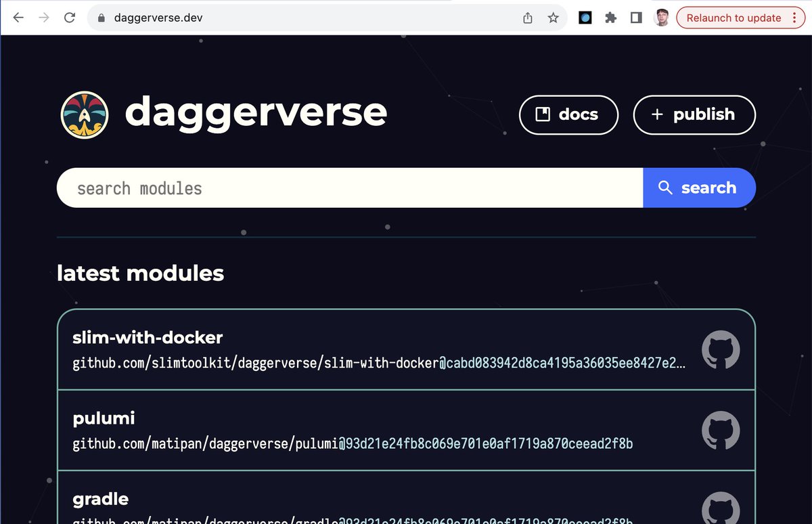This screenshot has height=524, width=812.
Task: Click the padlock site info icon
Action: coord(101,18)
